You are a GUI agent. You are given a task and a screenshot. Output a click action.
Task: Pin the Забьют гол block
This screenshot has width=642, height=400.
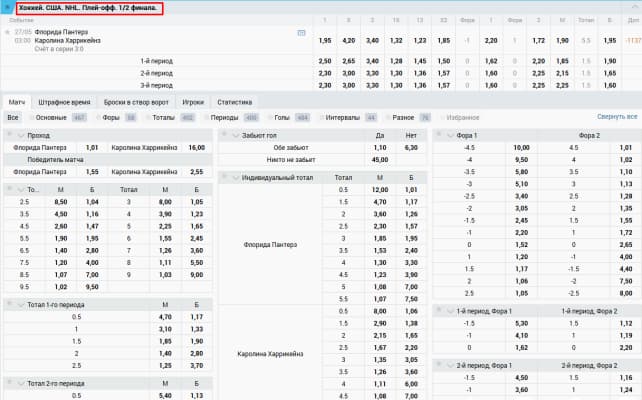pos(224,134)
